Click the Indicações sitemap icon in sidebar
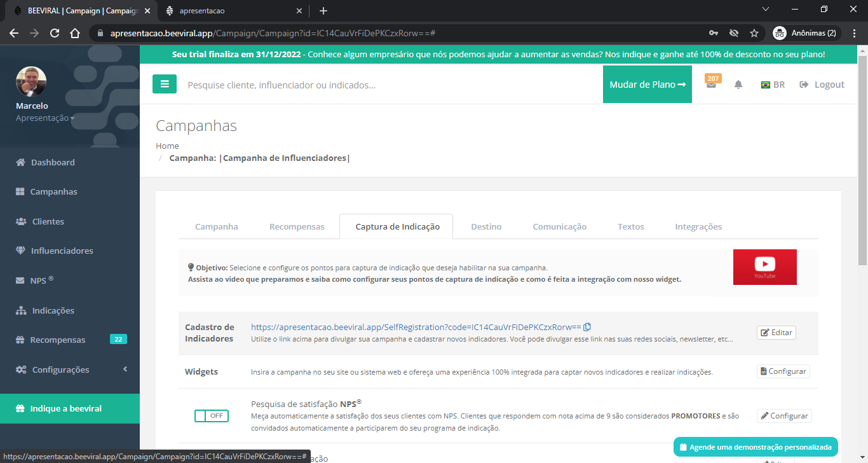Screen dimensions: 868x463 pyautogui.click(x=21, y=310)
